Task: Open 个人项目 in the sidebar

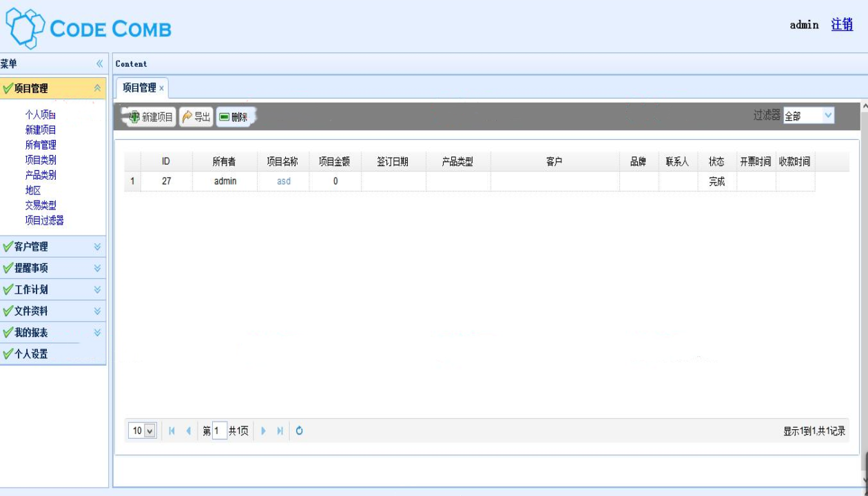Action: pos(41,114)
